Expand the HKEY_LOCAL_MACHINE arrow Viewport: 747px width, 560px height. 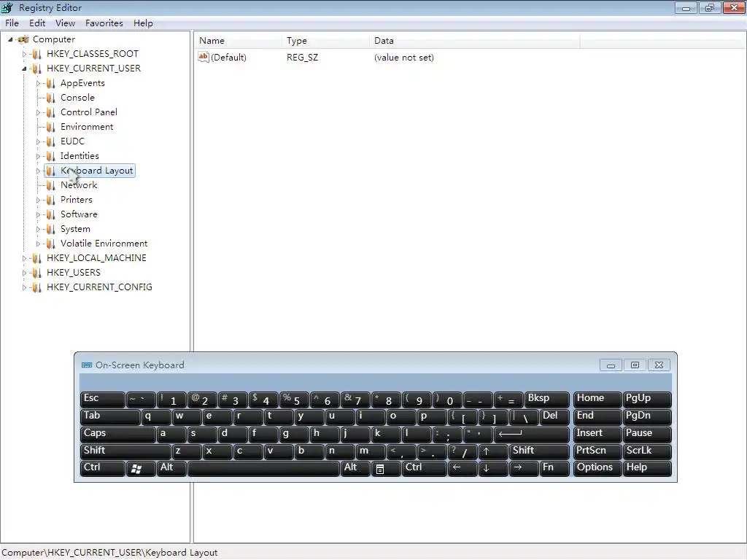pyautogui.click(x=24, y=258)
